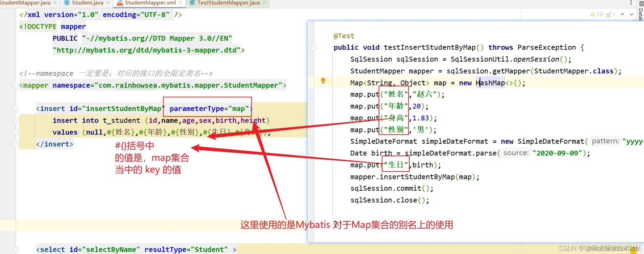Click the sqlSession.close() line
Viewport: 644px width, 254px height.
[390, 200]
